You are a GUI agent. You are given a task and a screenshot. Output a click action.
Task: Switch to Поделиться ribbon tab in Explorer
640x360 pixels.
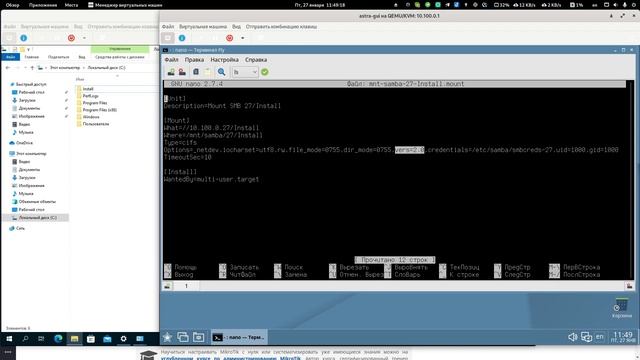58,57
